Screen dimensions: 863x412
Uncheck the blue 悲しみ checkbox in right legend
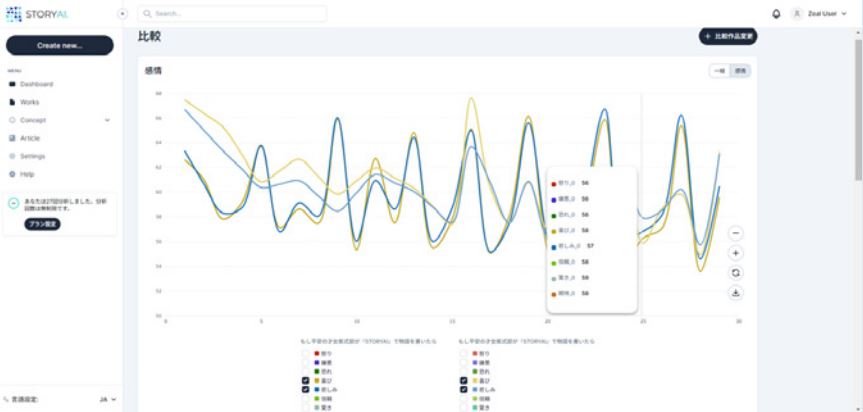[463, 389]
